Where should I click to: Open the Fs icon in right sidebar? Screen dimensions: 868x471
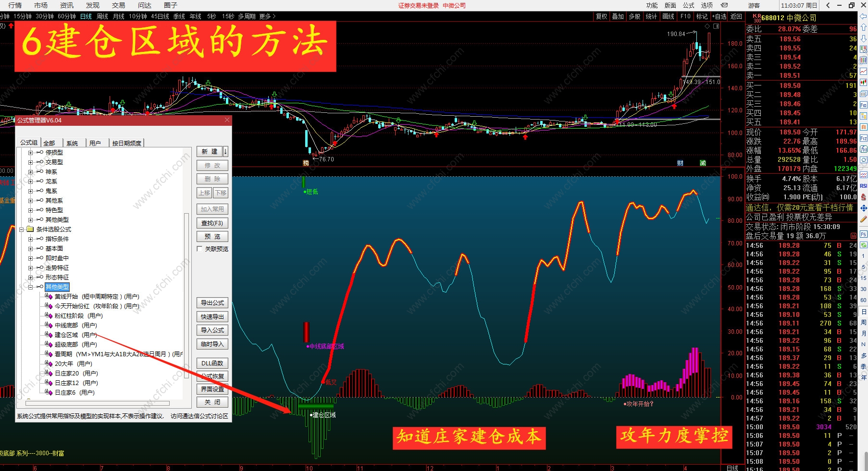coord(863,234)
